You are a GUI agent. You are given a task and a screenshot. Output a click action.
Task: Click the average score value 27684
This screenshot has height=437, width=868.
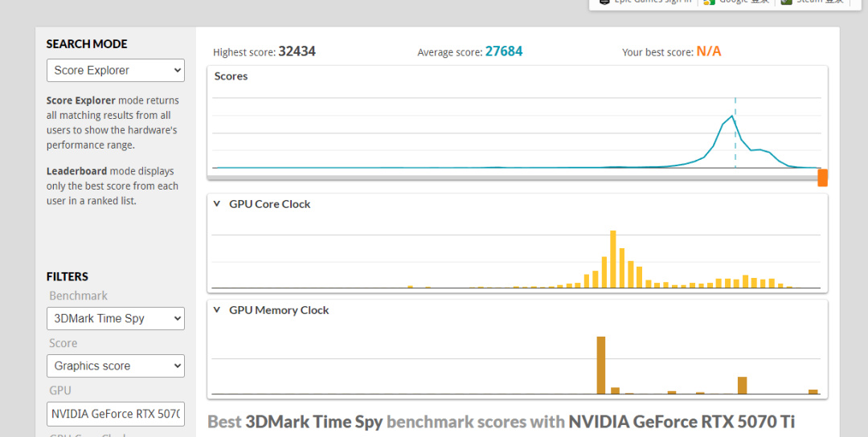tap(504, 51)
